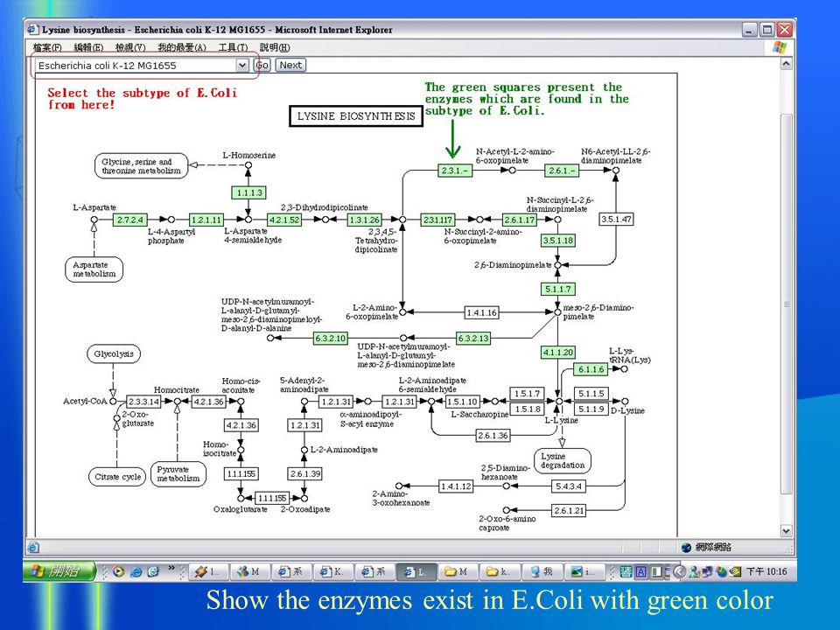Click enzyme box 3.5.1.18
840x630 pixels.
(x=557, y=241)
